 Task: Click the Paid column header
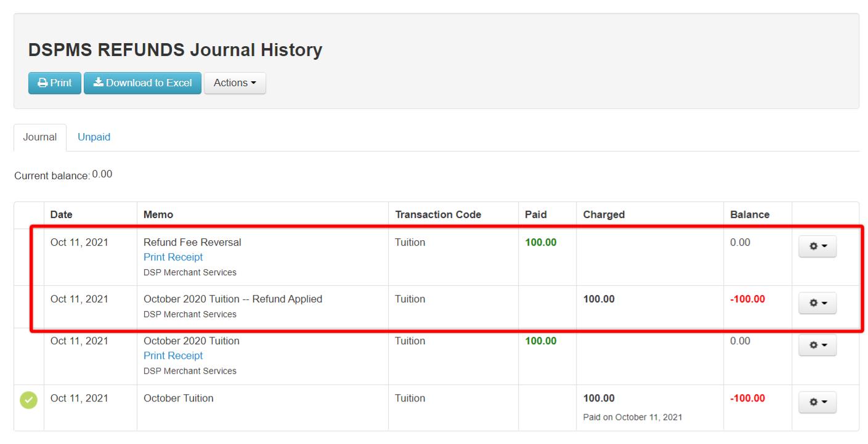click(535, 214)
